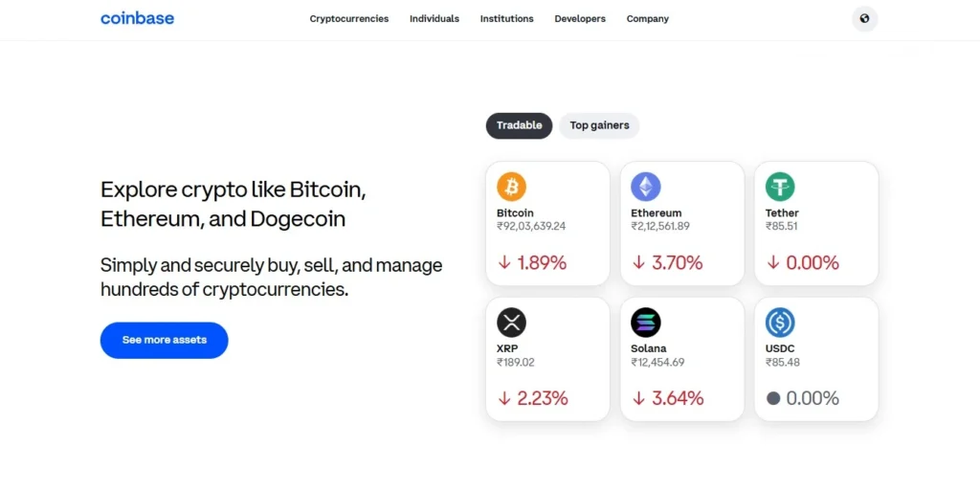Click the Bitcoin orange coin icon

(511, 187)
